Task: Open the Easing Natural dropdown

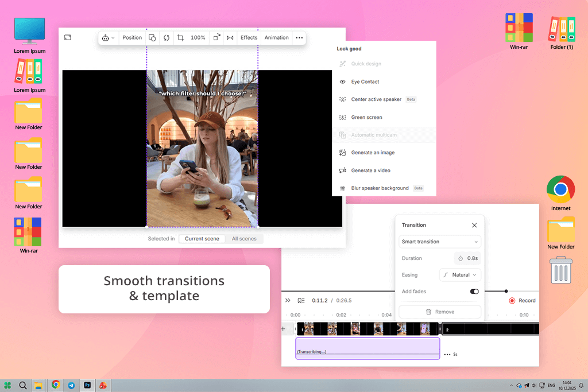Action: pos(460,275)
